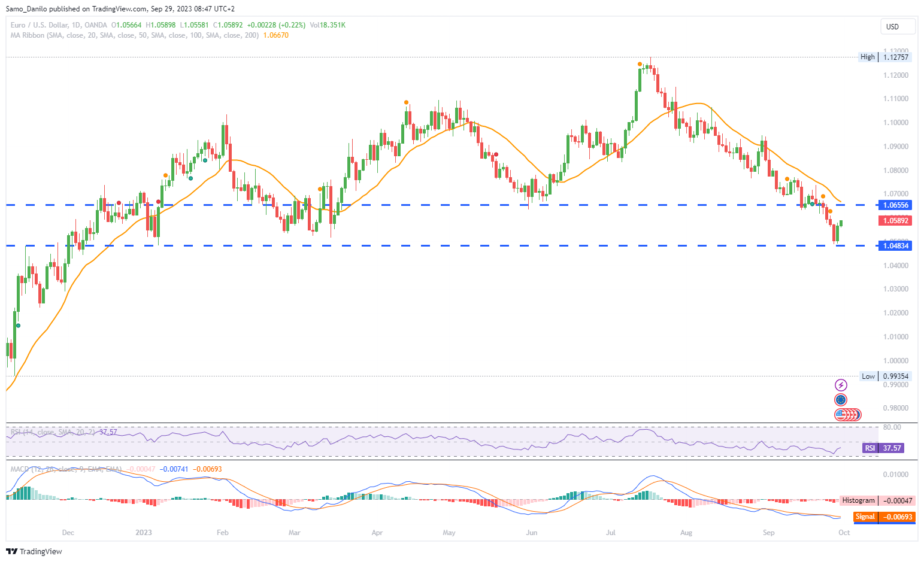Click the RSI indicator legend title
The image size is (924, 562).
tap(54, 432)
